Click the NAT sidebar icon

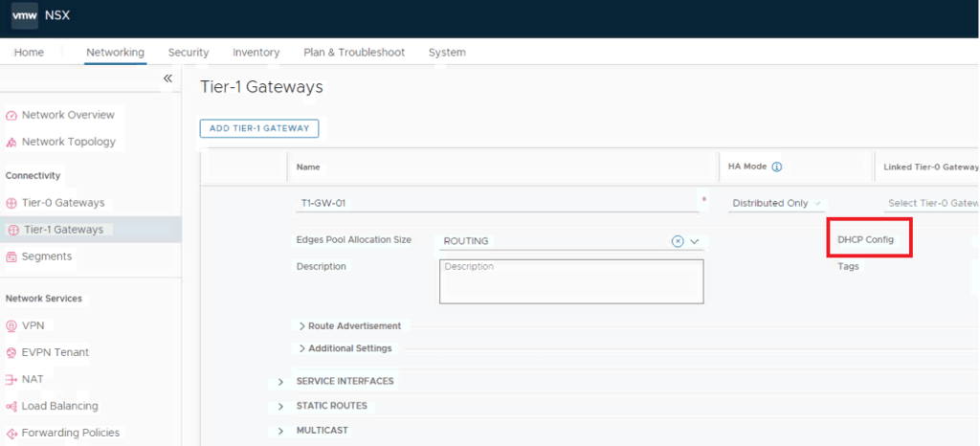coord(11,380)
